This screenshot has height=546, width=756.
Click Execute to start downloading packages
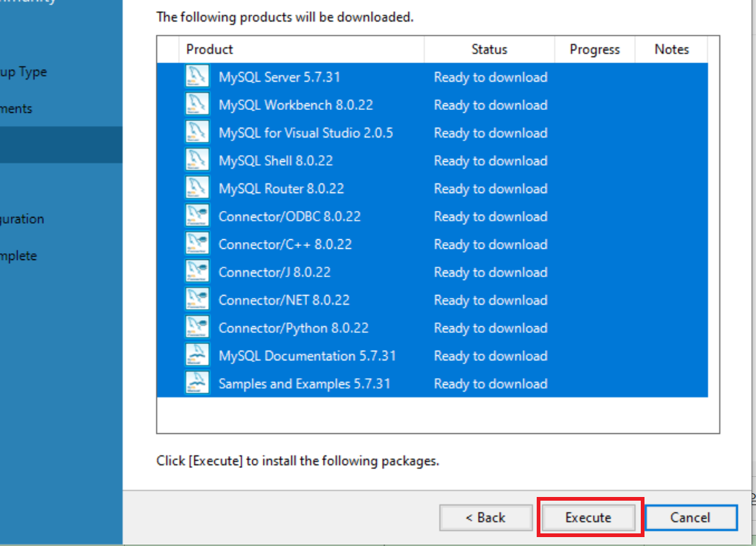(588, 518)
